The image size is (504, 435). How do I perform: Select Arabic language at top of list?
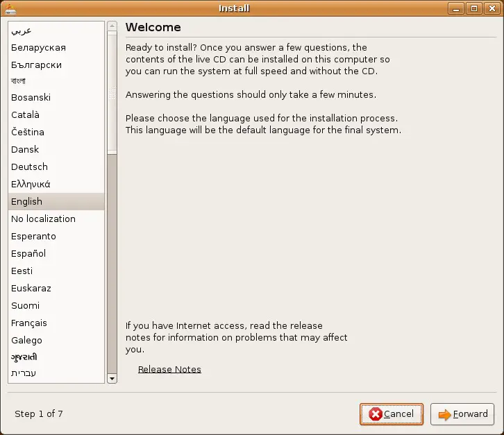[56, 31]
